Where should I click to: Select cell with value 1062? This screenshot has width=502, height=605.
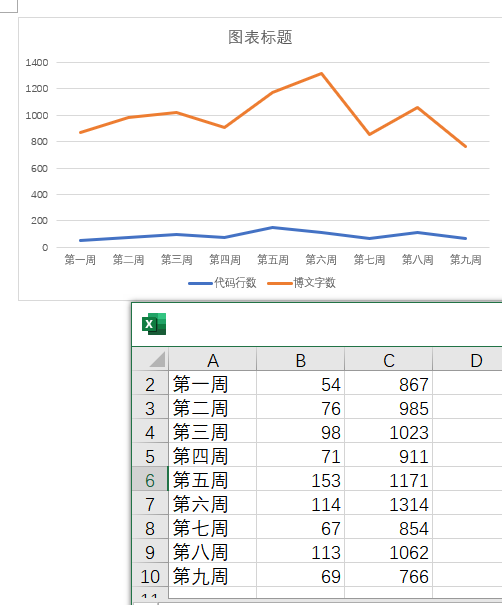tap(389, 551)
